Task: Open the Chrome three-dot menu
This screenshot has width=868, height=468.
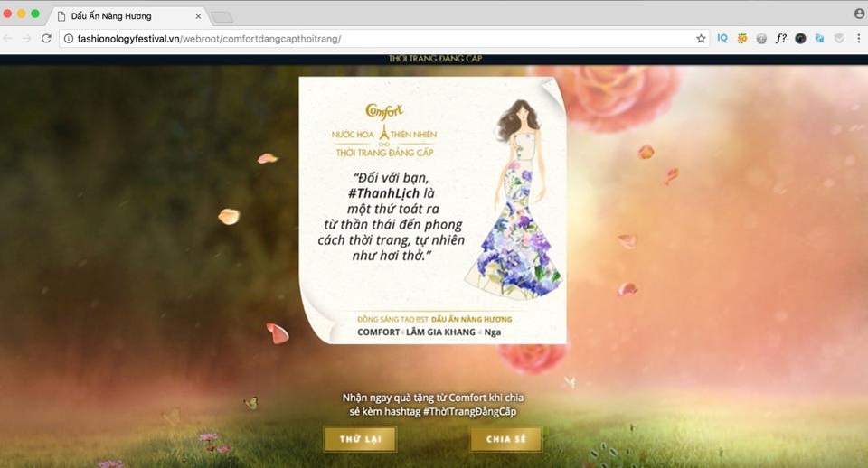Action: 859,38
